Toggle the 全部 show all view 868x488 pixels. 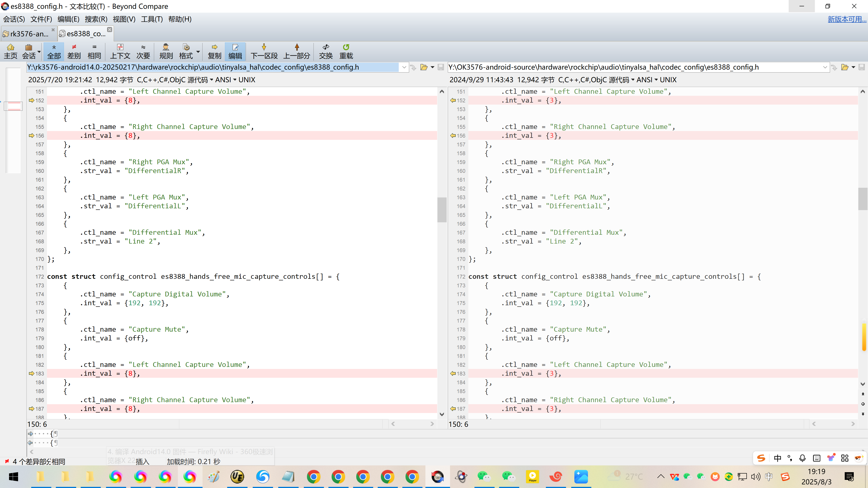point(54,52)
